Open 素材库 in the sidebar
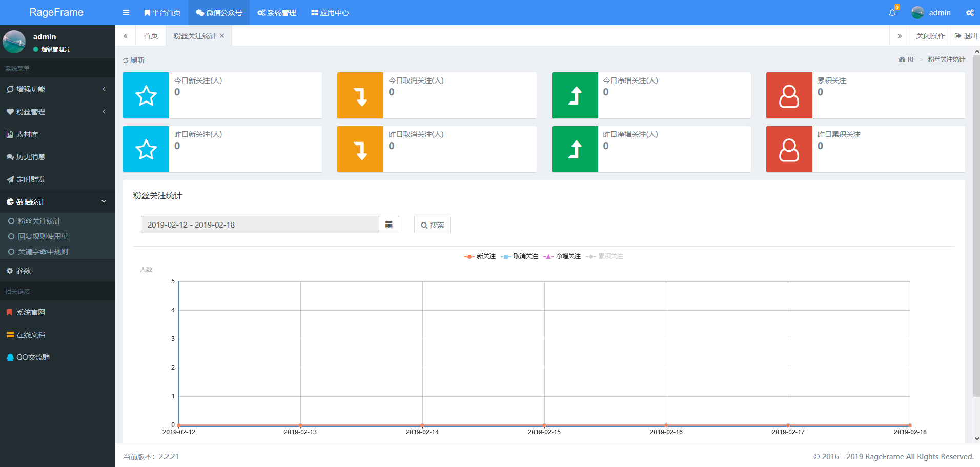This screenshot has height=467, width=980. click(57, 134)
